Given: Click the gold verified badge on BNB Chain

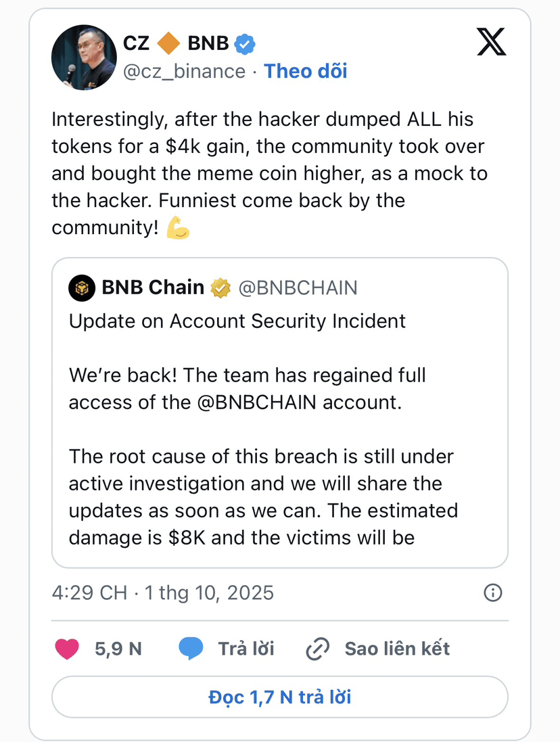Looking at the screenshot, I should click(220, 288).
